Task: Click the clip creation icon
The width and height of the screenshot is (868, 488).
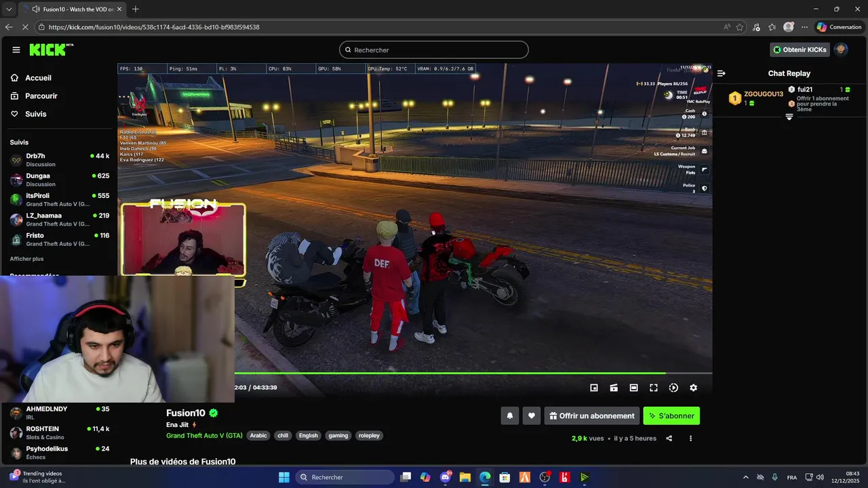Action: pyautogui.click(x=614, y=388)
